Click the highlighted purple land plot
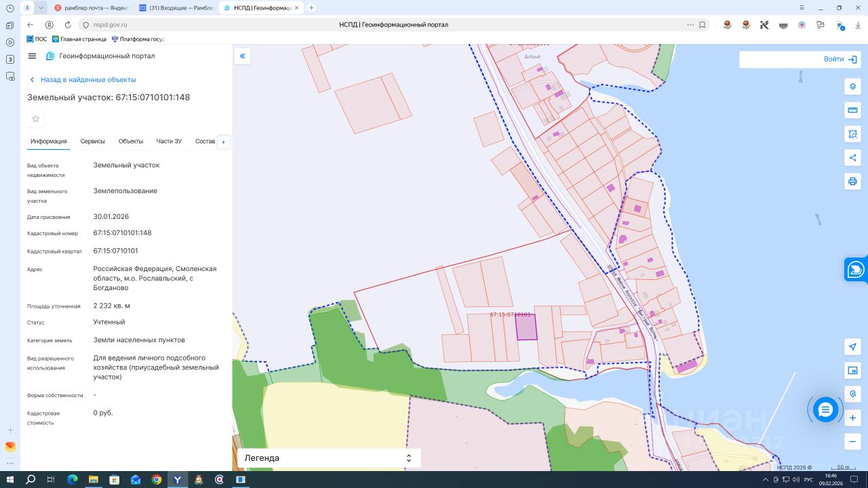Screen dimensions: 868x488 (x=526, y=327)
